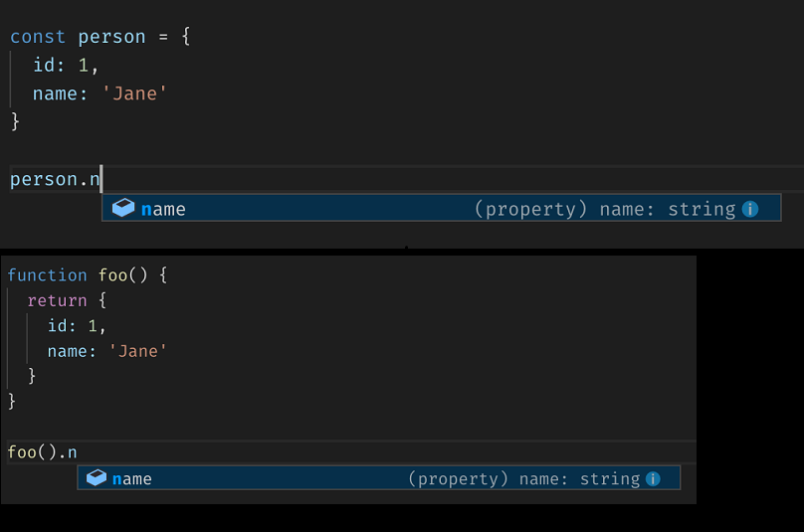Click the 'person' variable in the const declaration
The height and width of the screenshot is (532, 804).
click(x=111, y=37)
